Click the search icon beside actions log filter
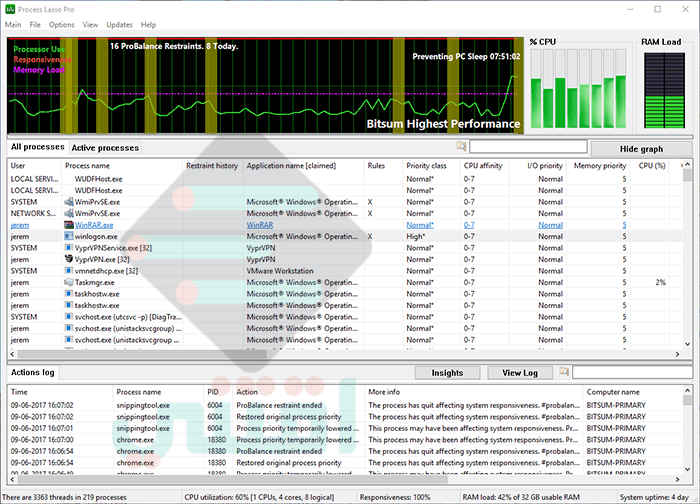700x504 pixels. click(x=564, y=371)
